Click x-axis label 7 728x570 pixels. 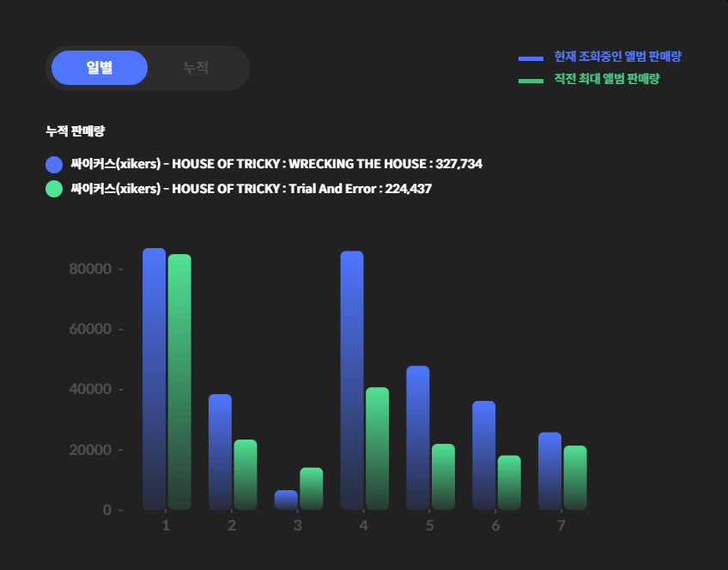pos(561,525)
